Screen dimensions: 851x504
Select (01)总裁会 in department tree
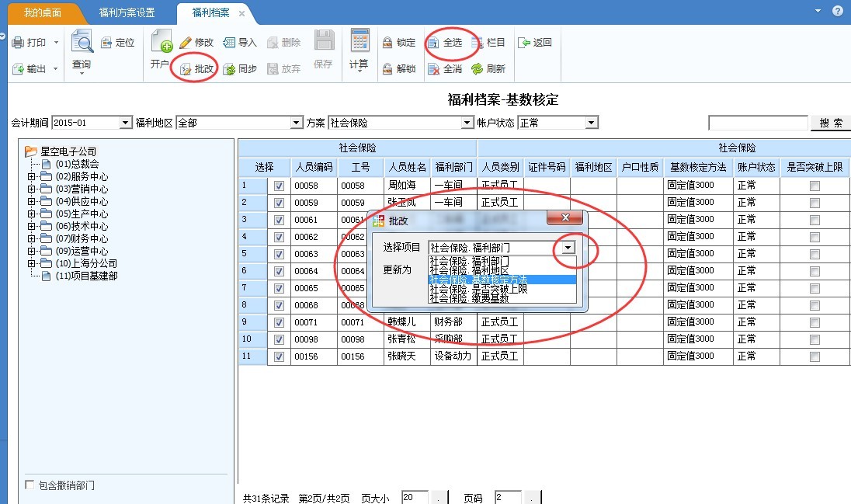[77, 164]
